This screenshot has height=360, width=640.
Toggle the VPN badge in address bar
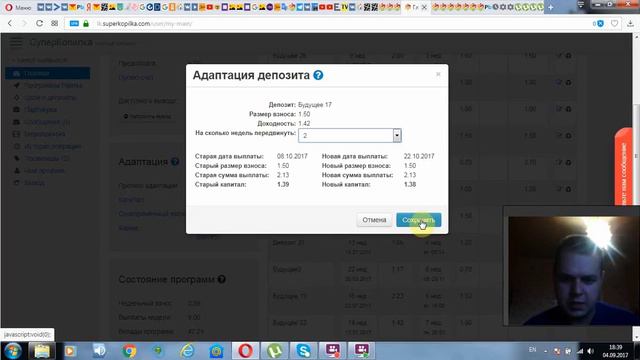74,24
